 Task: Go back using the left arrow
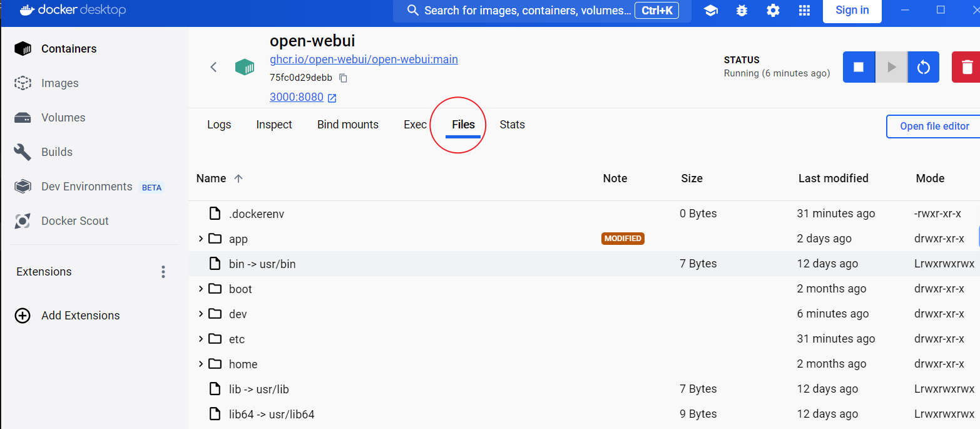[213, 67]
